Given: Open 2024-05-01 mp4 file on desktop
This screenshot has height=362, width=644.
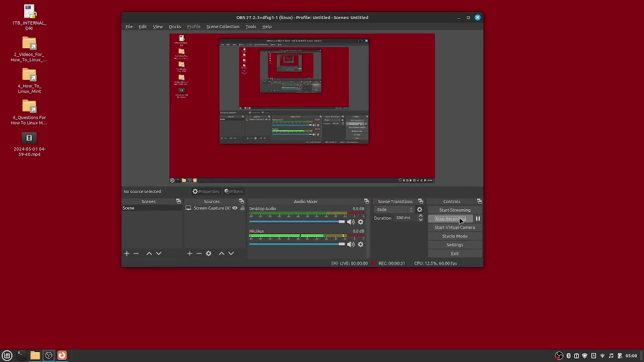Looking at the screenshot, I should (x=29, y=144).
